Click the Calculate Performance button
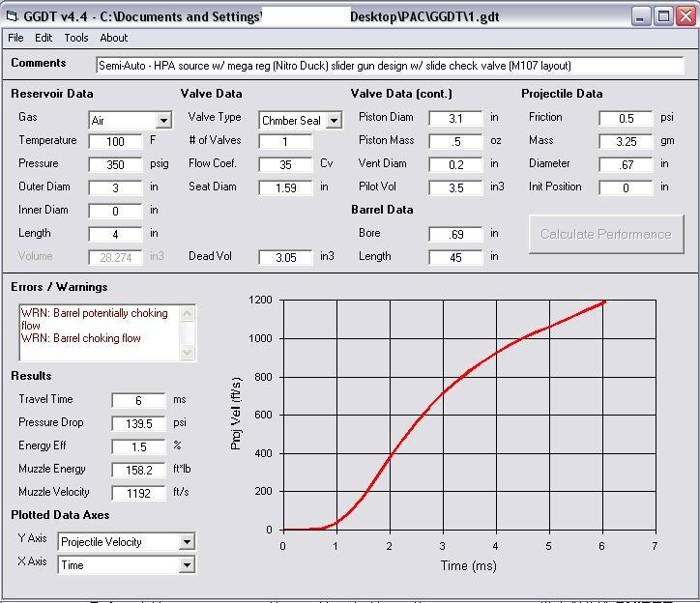 point(605,234)
